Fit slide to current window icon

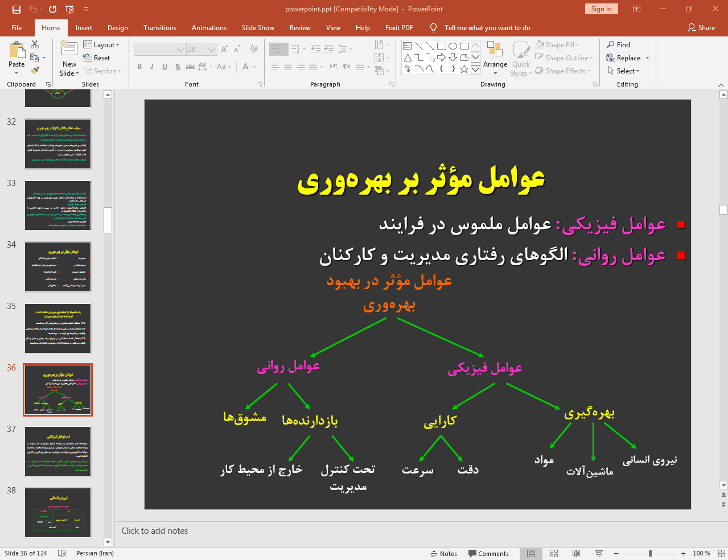coord(721,554)
